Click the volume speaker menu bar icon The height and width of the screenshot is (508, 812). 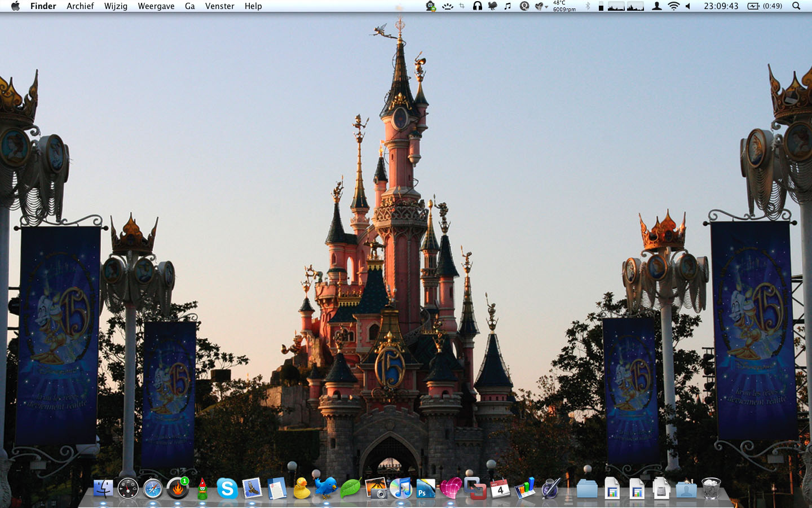(689, 6)
